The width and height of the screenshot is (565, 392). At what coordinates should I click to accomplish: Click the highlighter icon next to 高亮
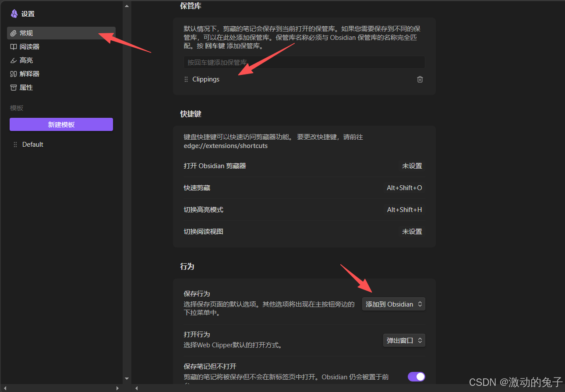click(x=14, y=60)
